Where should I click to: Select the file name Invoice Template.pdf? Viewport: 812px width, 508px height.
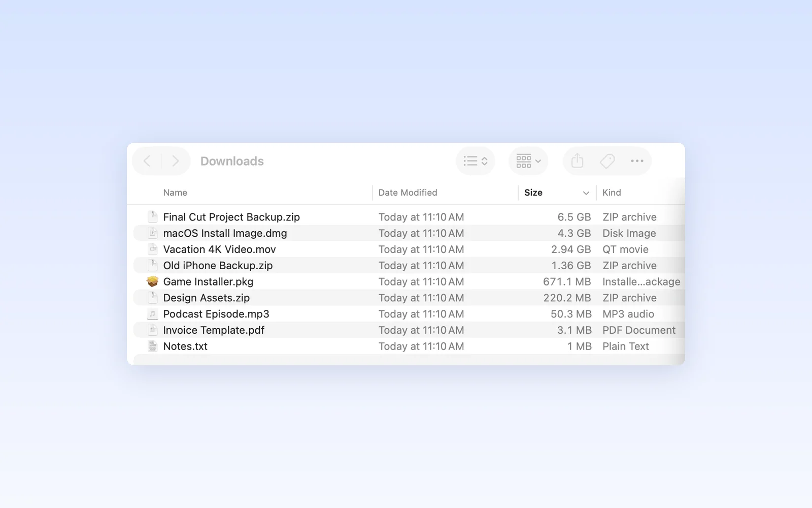click(214, 330)
